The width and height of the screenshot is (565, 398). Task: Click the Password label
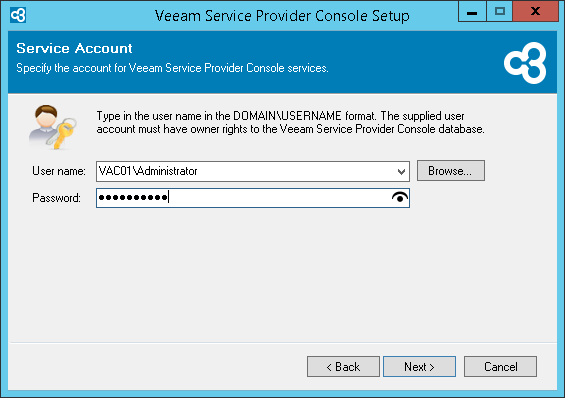[57, 198]
